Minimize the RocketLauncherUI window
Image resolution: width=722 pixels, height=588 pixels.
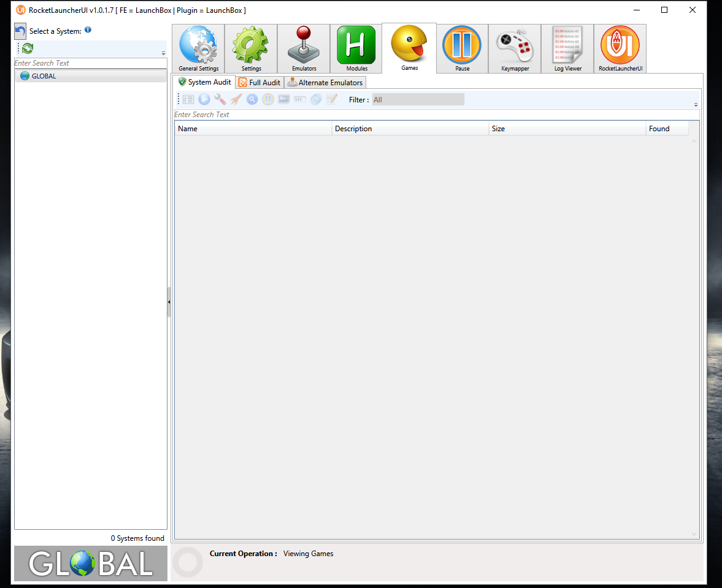tap(636, 10)
